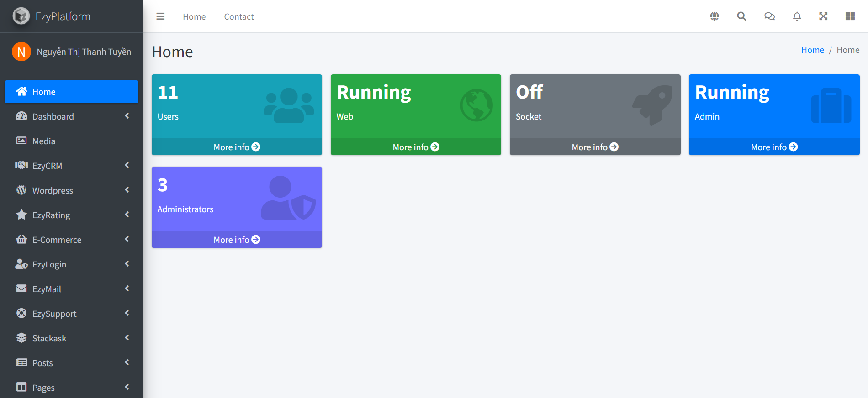Click the '3' administrators count
The image size is (868, 398).
point(163,185)
